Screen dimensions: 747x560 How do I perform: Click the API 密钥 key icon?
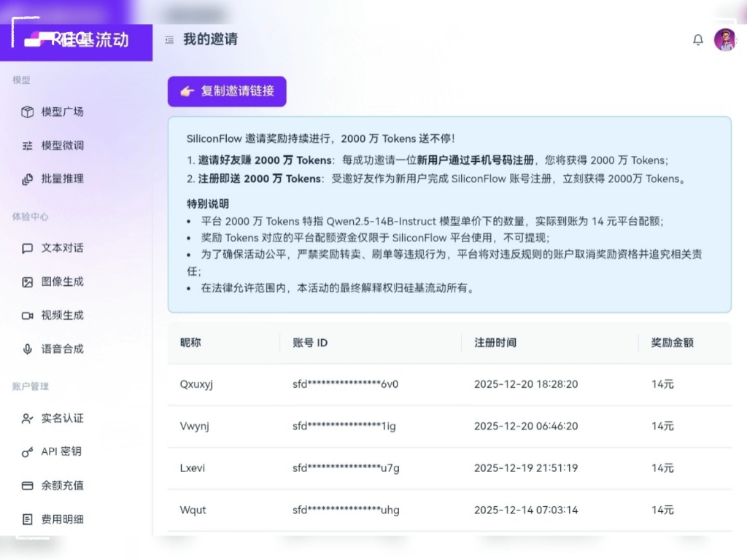pos(28,452)
